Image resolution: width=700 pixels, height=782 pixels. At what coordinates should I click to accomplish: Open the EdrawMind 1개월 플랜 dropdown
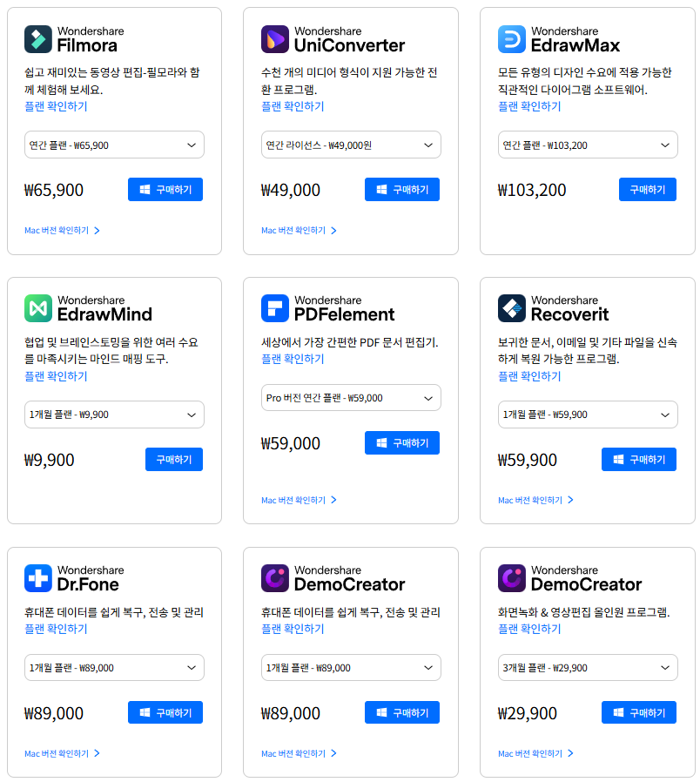(114, 415)
